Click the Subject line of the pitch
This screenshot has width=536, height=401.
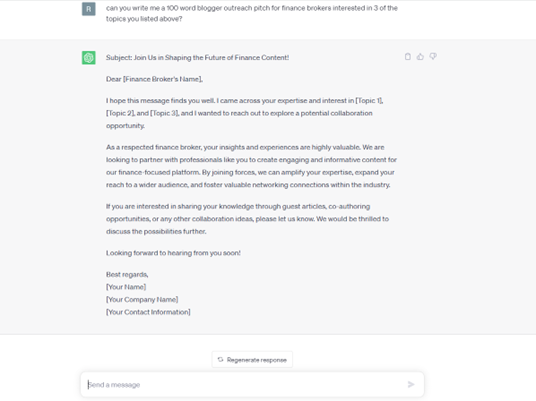(x=197, y=57)
